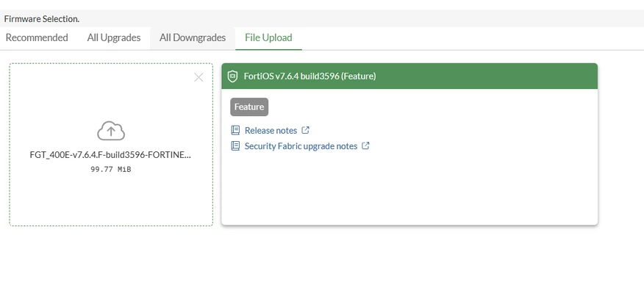The image size is (644, 288).
Task: Click the uploaded file name FGT_400E-v7.6.4.F-build3596
Action: [x=110, y=155]
